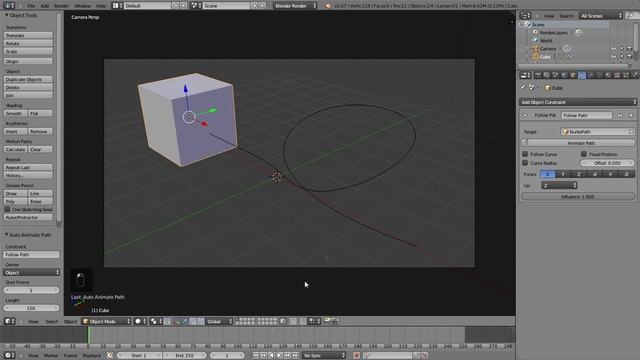This screenshot has height=360, width=640.
Task: Set shading to Flat
Action: [x=40, y=113]
